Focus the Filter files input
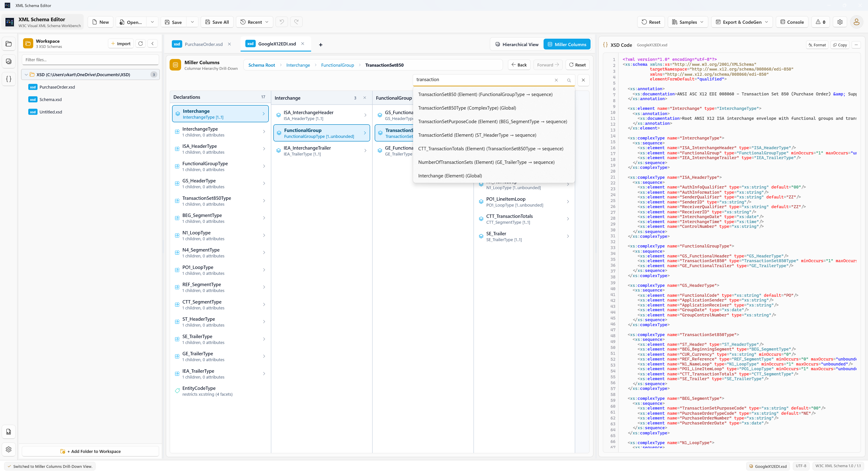 90,60
